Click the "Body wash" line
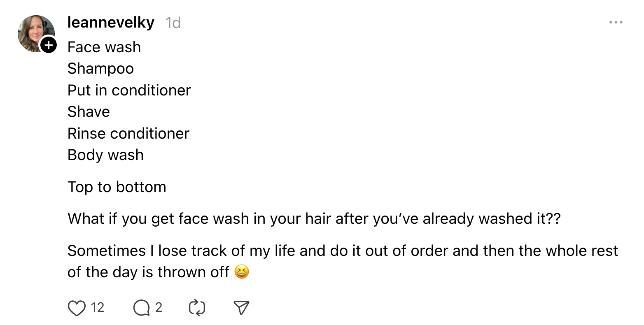This screenshot has height=325, width=644. click(x=105, y=155)
